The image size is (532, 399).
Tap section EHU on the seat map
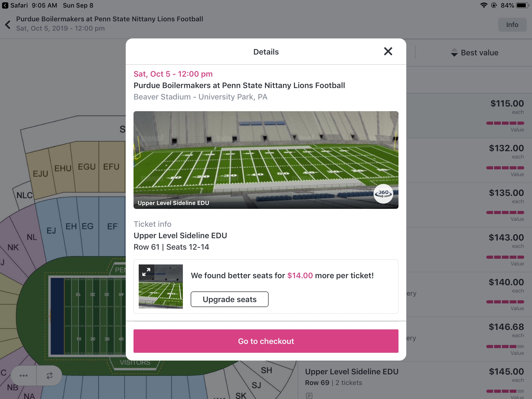[63, 168]
